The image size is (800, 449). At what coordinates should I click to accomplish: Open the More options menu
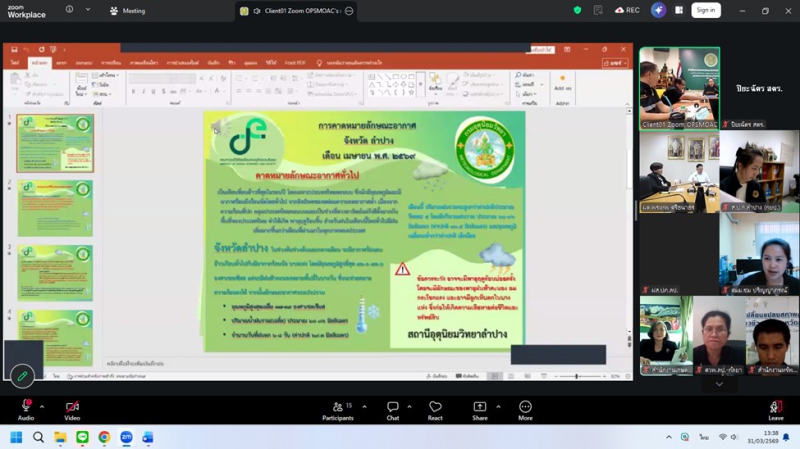(x=525, y=407)
